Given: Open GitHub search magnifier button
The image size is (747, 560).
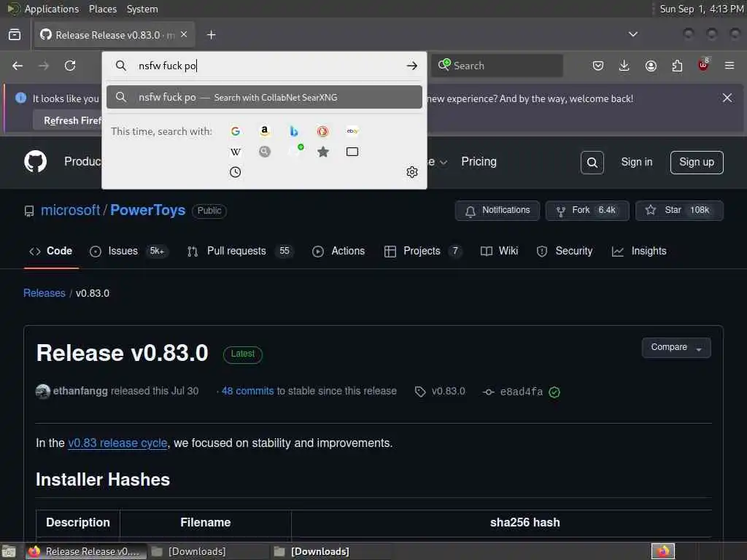Looking at the screenshot, I should click(x=592, y=163).
